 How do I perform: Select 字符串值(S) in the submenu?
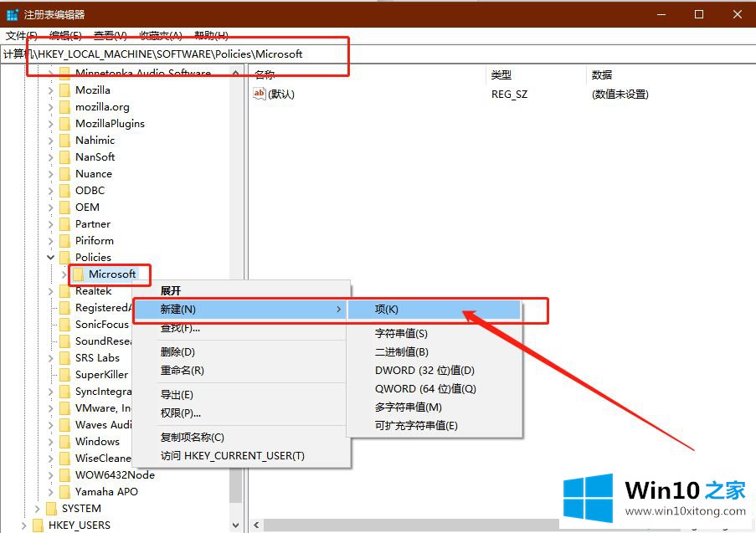(435, 333)
